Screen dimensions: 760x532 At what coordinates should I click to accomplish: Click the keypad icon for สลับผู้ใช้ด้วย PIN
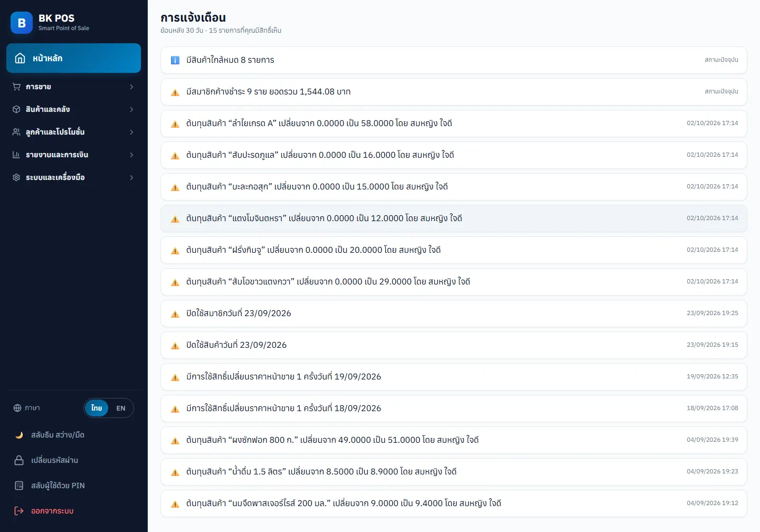19,486
